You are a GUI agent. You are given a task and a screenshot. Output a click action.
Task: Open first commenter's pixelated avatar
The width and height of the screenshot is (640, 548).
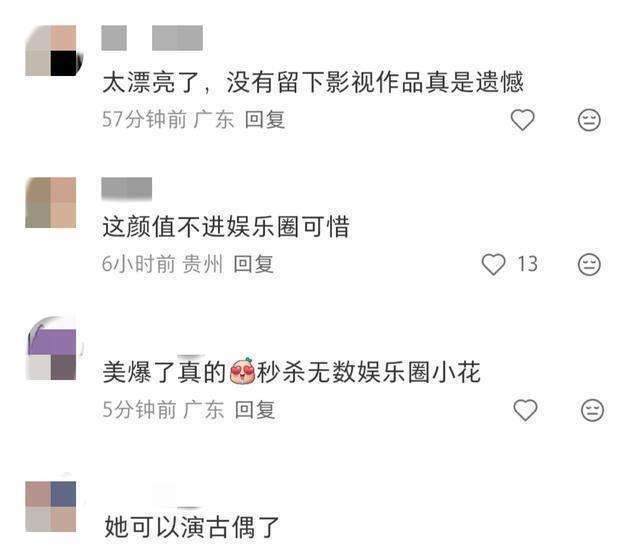point(51,51)
